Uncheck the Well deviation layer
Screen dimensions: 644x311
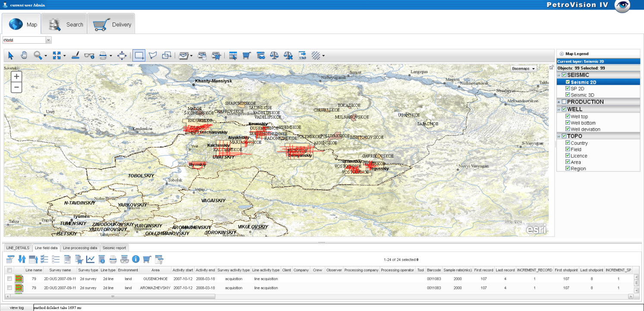tap(568, 129)
